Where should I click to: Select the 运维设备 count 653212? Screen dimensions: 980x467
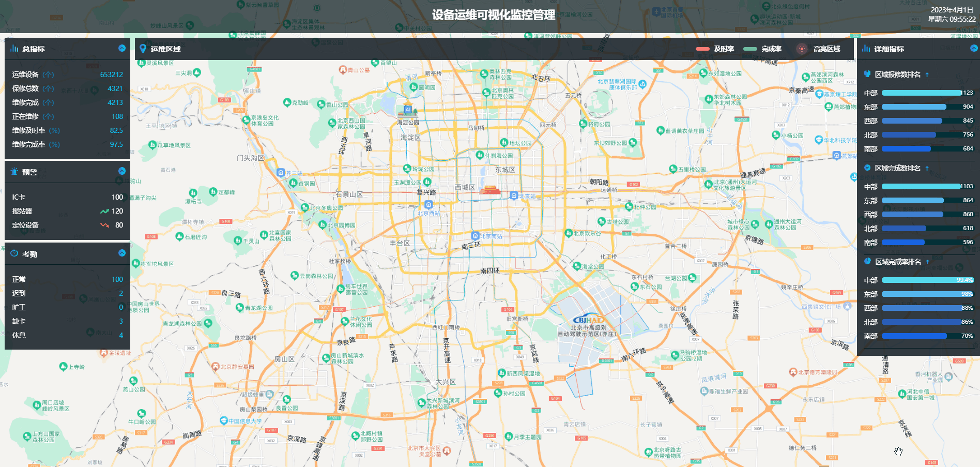click(111, 74)
